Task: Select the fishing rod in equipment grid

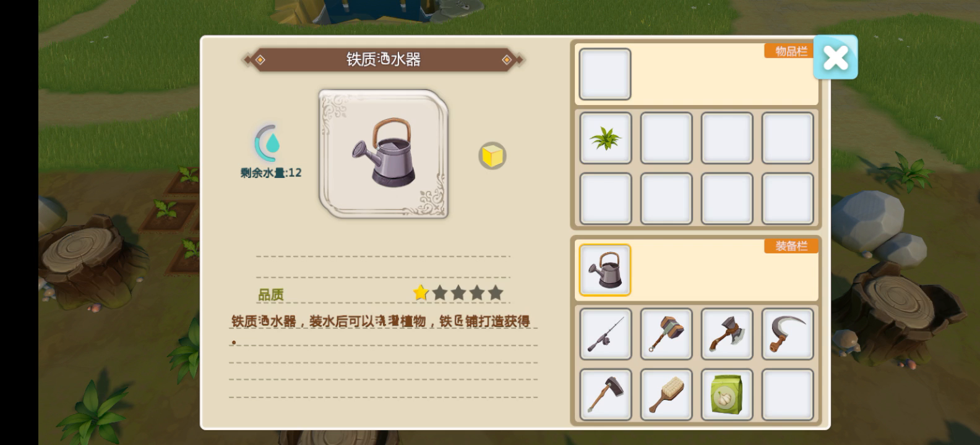Action: pyautogui.click(x=605, y=334)
